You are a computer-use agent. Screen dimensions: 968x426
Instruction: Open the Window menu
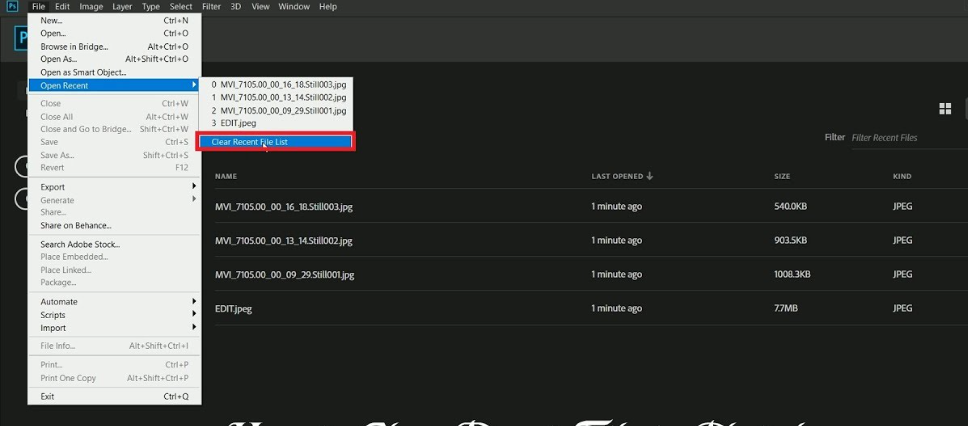pyautogui.click(x=294, y=6)
